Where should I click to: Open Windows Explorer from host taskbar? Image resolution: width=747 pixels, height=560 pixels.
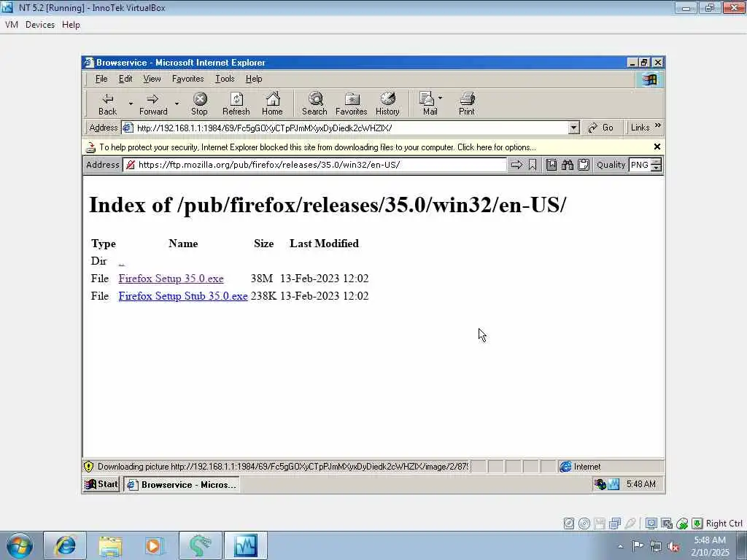pos(110,545)
